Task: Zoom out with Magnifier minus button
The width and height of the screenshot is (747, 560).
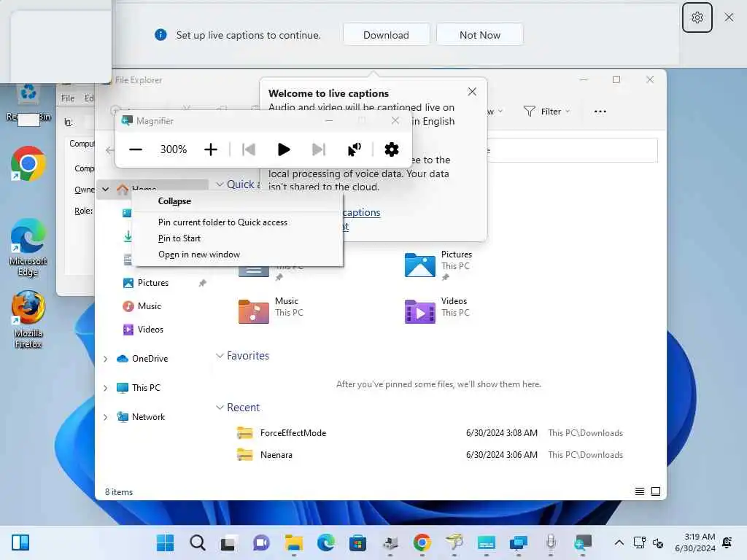Action: [135, 149]
